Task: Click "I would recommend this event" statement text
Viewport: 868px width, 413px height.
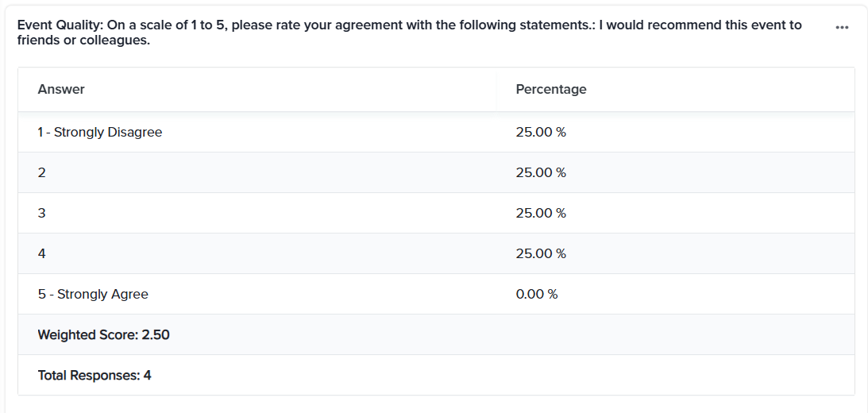Action: click(691, 25)
